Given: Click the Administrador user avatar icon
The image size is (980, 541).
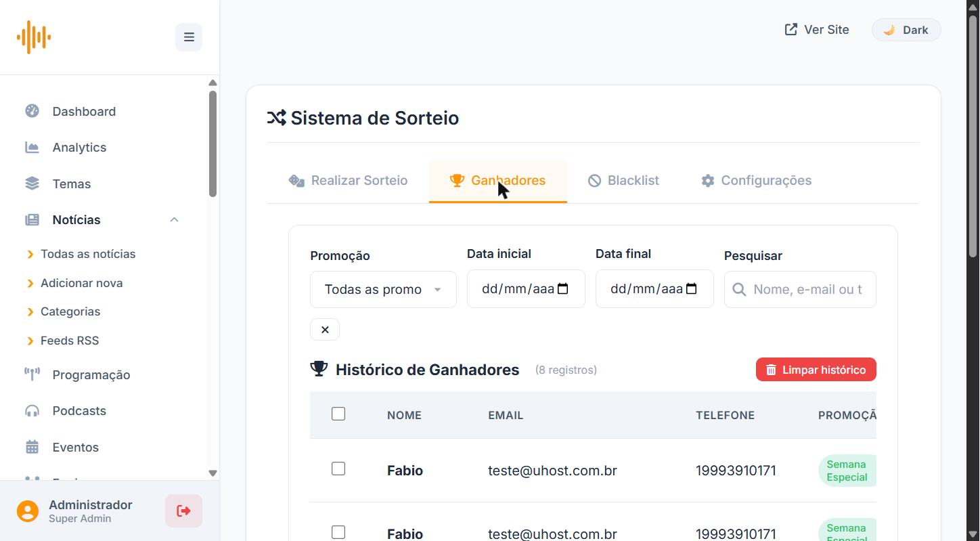Looking at the screenshot, I should pyautogui.click(x=28, y=511).
